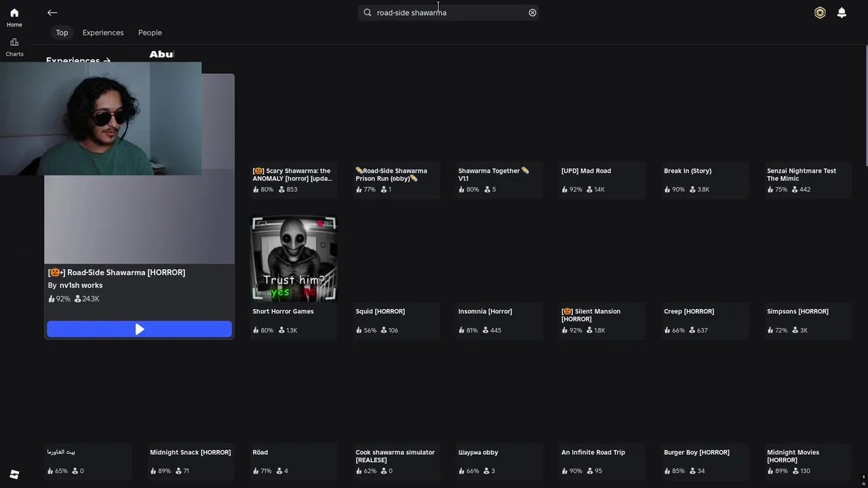Open the Road-Side Shawarma [HORROR] title
Screen dimensions: 868x488
pos(117,272)
